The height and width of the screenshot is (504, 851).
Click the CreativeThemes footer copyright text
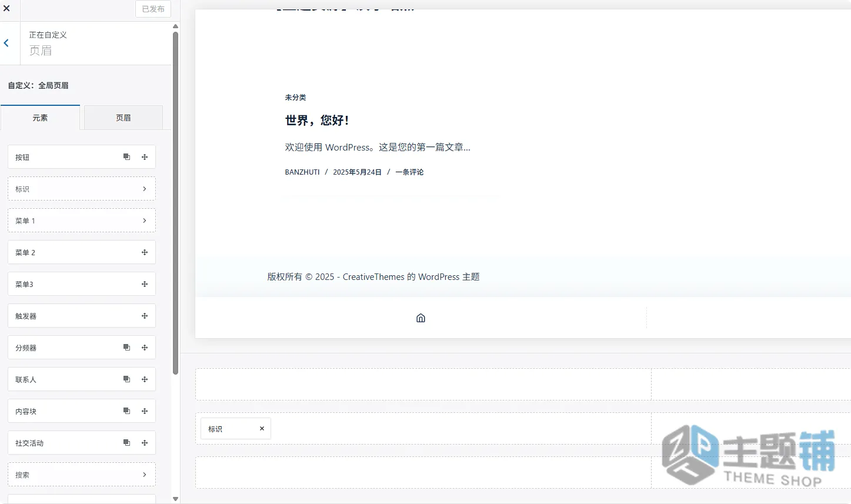[373, 276]
